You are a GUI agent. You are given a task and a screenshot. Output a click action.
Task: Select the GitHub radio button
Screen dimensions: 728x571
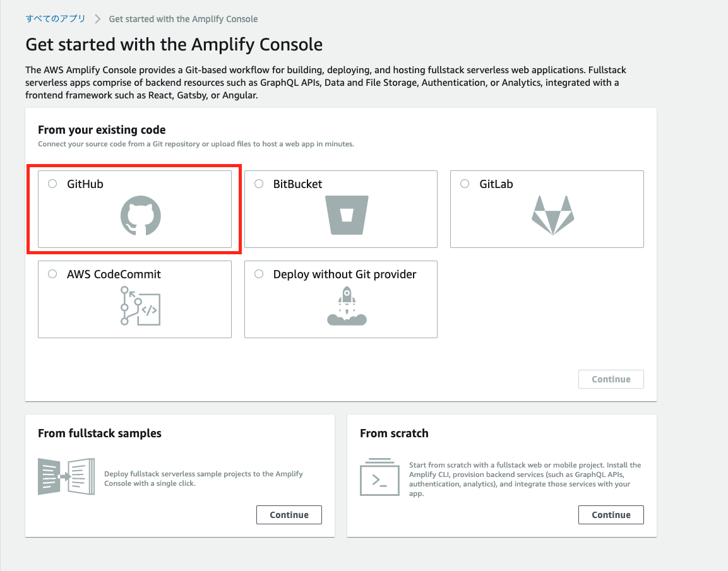coord(52,184)
